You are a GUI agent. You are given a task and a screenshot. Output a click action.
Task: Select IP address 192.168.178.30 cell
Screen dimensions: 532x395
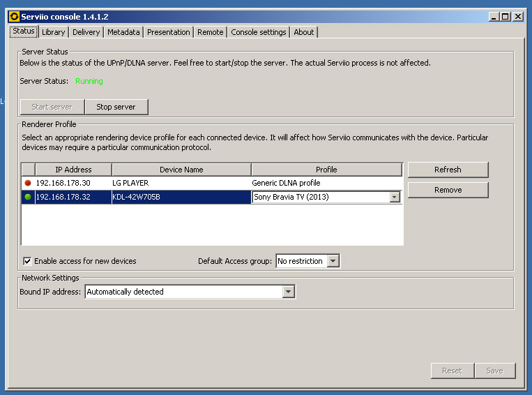[73, 183]
